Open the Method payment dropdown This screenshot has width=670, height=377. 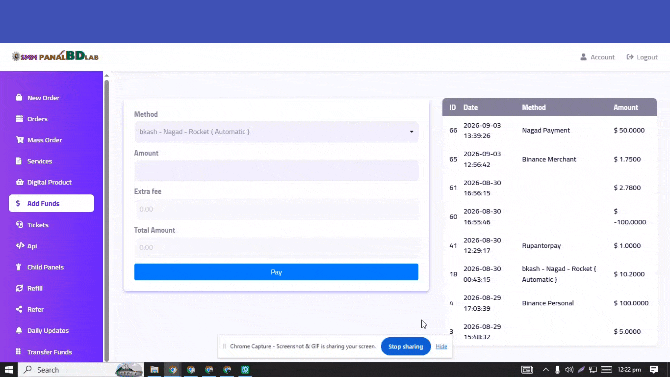point(276,132)
